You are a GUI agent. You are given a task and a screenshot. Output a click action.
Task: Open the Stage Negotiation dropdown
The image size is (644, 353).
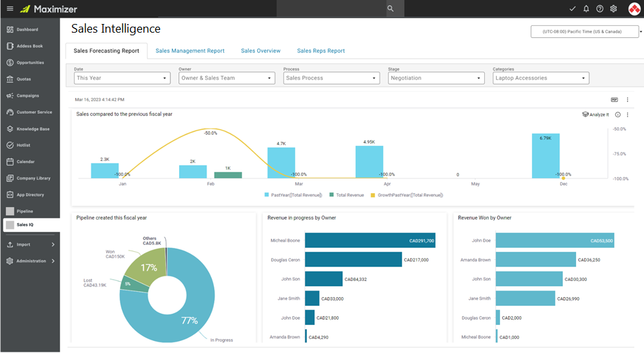coord(436,78)
